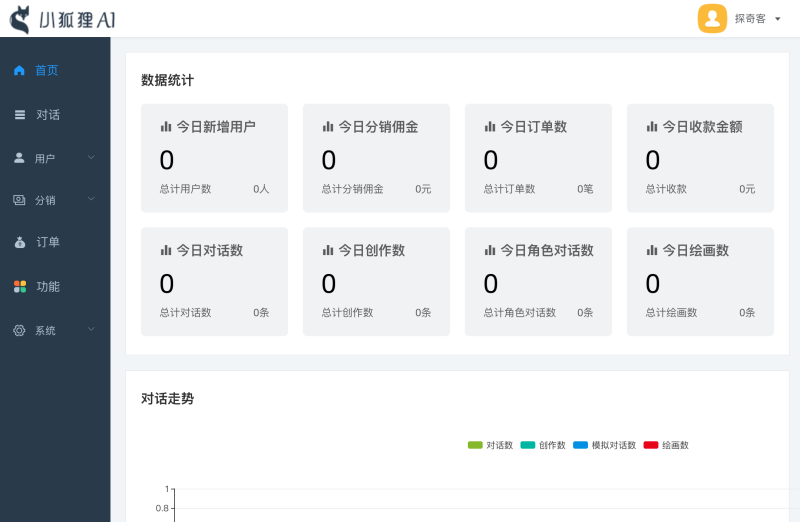Toggle red 绘画数 legend swatch

pos(651,445)
